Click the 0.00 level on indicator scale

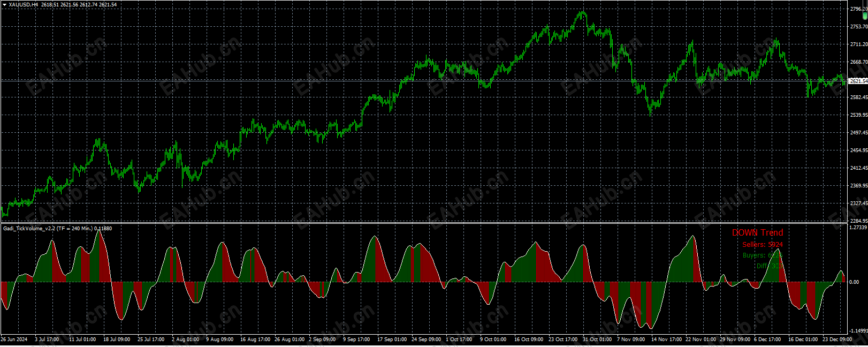click(855, 282)
